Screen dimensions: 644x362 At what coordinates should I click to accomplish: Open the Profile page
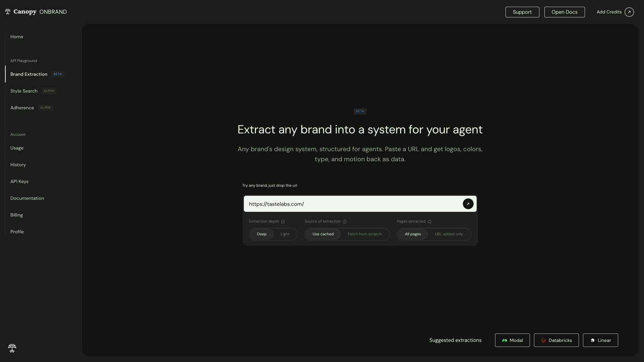coord(17,232)
